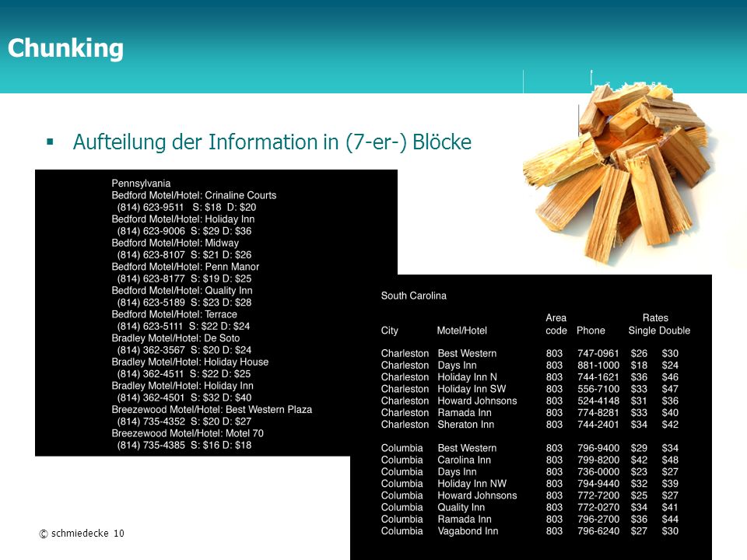Click the City column header
Viewport: 747px width, 560px height.
[390, 331]
